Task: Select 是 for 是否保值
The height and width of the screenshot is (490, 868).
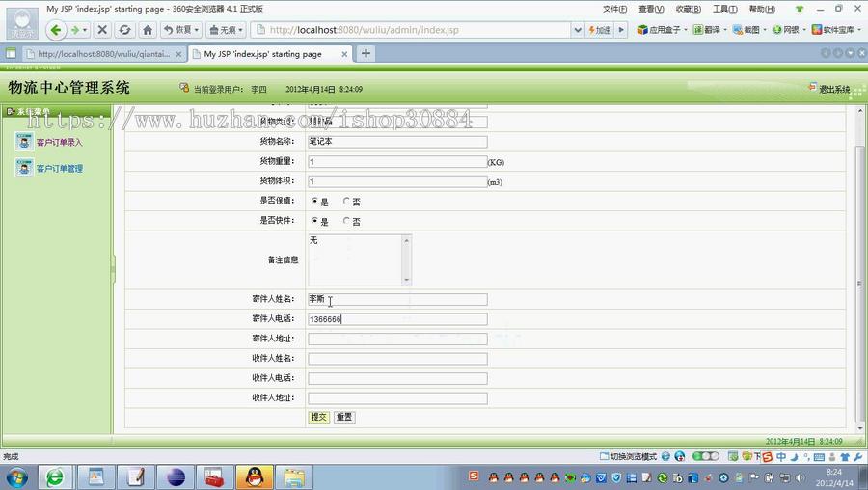Action: (314, 202)
